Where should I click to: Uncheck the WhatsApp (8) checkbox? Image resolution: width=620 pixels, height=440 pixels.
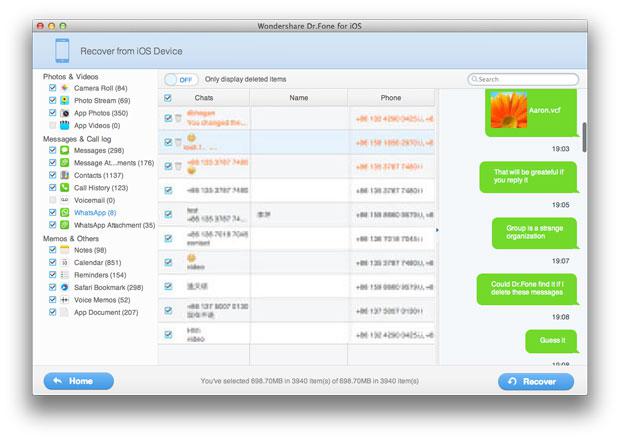(x=52, y=212)
